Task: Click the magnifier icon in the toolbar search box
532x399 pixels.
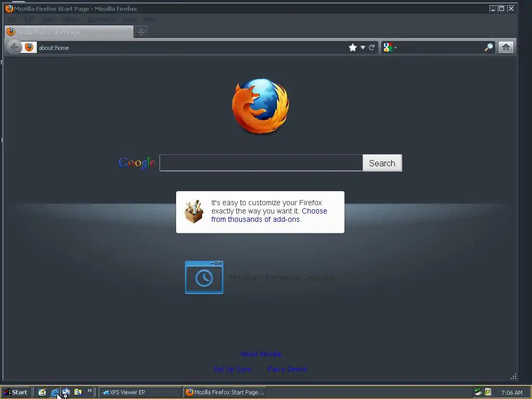Action: tap(488, 47)
